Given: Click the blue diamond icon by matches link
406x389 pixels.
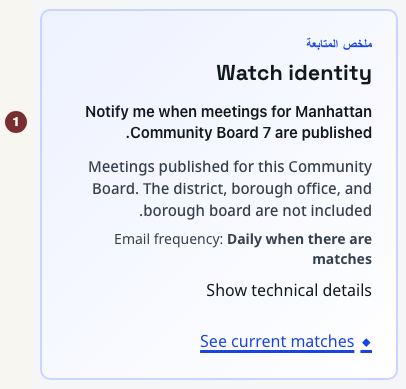Looking at the screenshot, I should pos(366,342).
